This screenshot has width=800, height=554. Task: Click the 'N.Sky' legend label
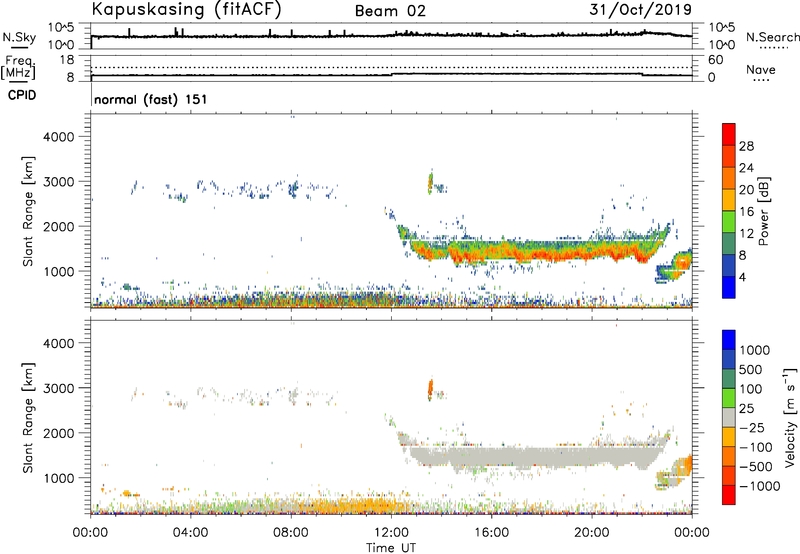(19, 37)
